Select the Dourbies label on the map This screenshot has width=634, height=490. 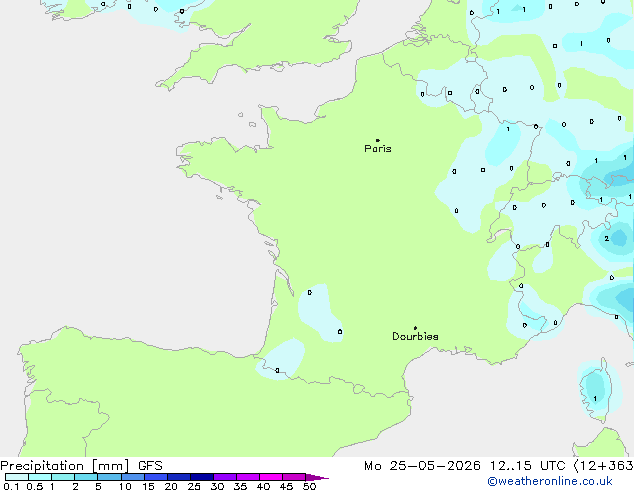tap(415, 336)
